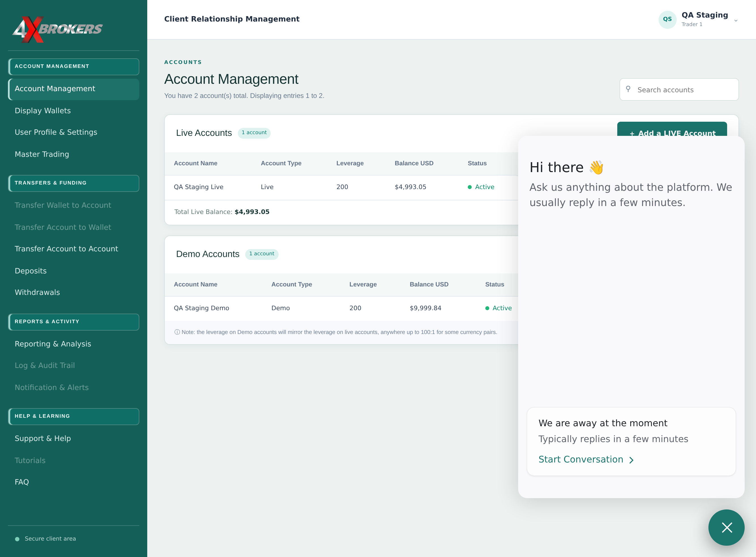Click the $4,993.05 balance cell
This screenshot has width=756, height=557.
click(411, 187)
